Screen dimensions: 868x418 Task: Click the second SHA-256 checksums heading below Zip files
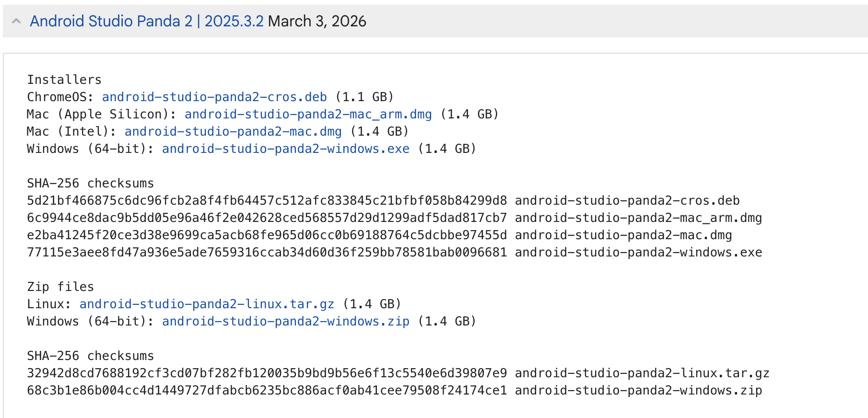[x=90, y=356]
